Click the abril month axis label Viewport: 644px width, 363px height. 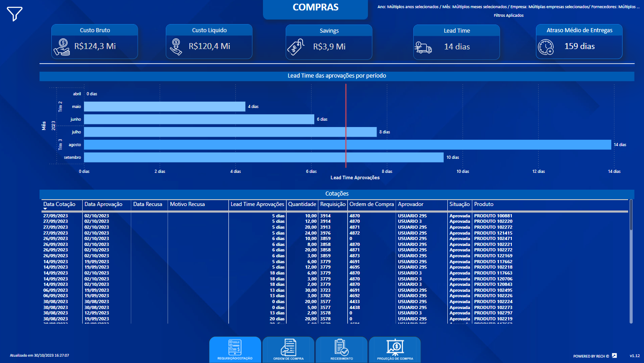77,94
